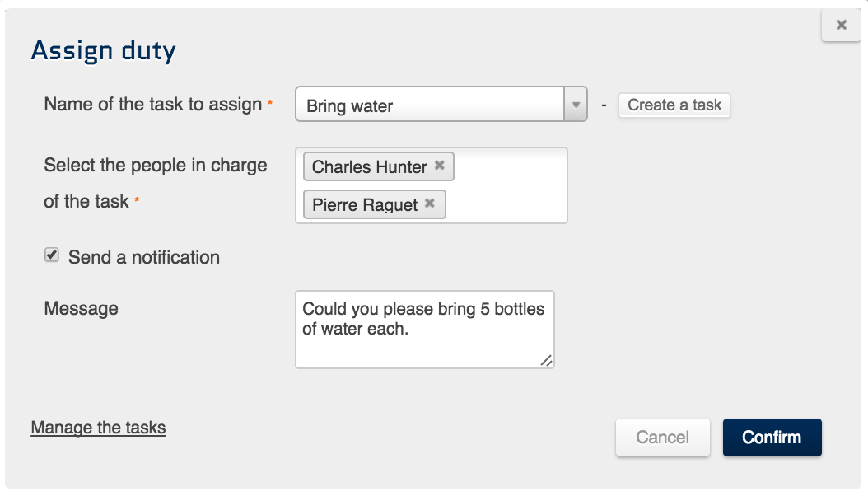Click the message box resize handle

tap(547, 360)
